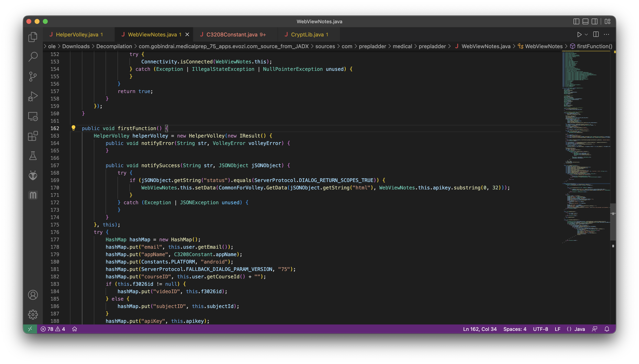Open the editor More Actions menu
The height and width of the screenshot is (364, 639).
pyautogui.click(x=606, y=35)
